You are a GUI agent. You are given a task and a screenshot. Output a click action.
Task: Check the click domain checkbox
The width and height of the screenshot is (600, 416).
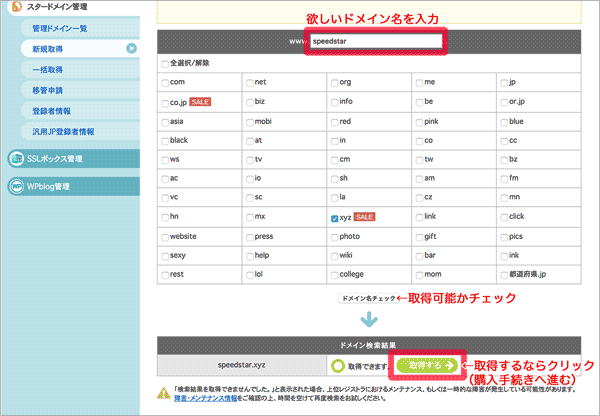[504, 217]
